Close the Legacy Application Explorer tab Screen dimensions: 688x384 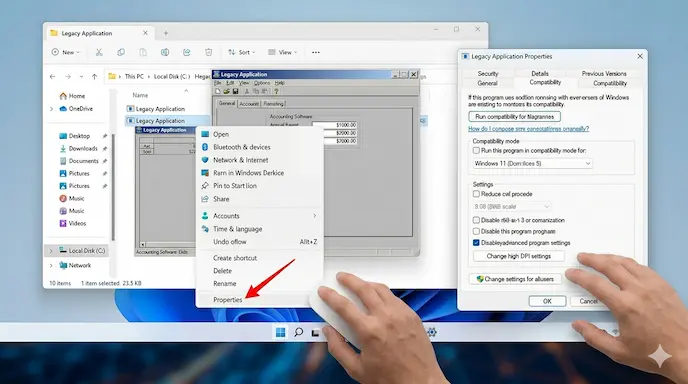(145, 33)
